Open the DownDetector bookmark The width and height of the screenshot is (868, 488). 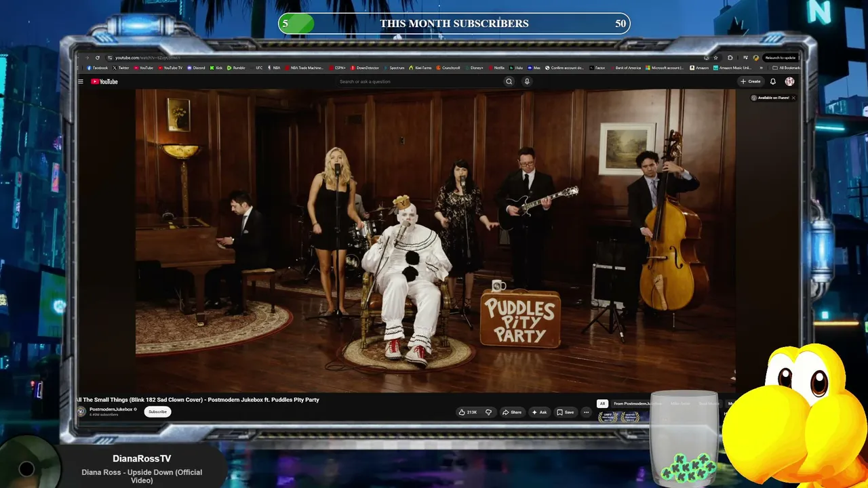point(366,68)
